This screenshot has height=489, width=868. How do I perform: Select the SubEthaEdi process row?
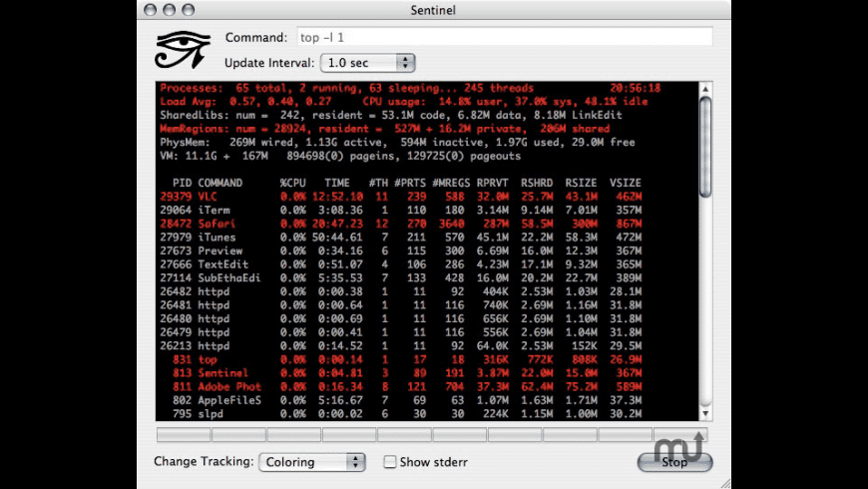(x=401, y=278)
